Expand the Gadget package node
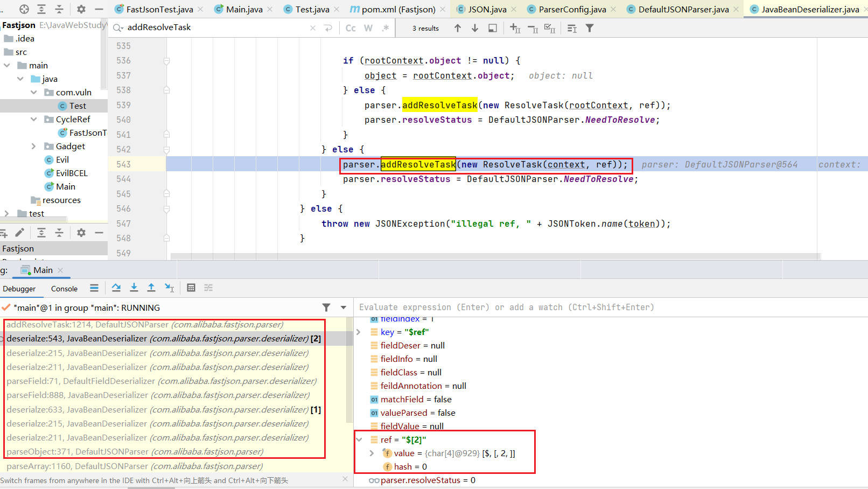The width and height of the screenshot is (868, 489). click(34, 146)
